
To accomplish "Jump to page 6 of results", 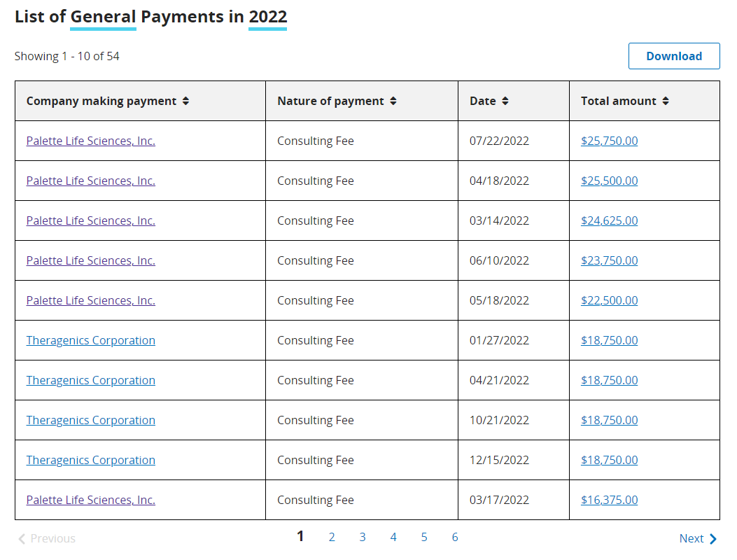I will pos(455,537).
